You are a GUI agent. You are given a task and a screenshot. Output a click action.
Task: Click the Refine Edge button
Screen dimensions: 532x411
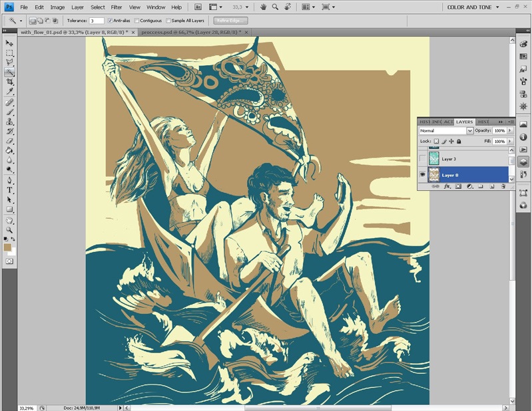[x=230, y=21]
